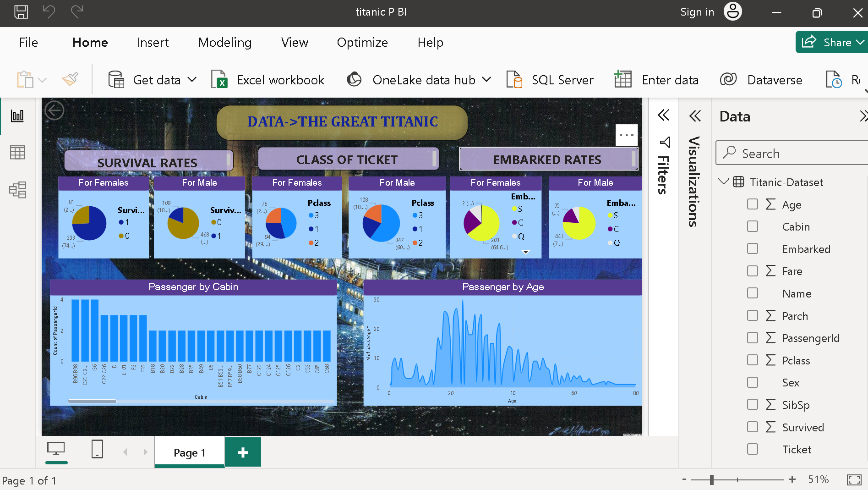Click the Save icon
This screenshot has width=868, height=490.
coord(21,12)
